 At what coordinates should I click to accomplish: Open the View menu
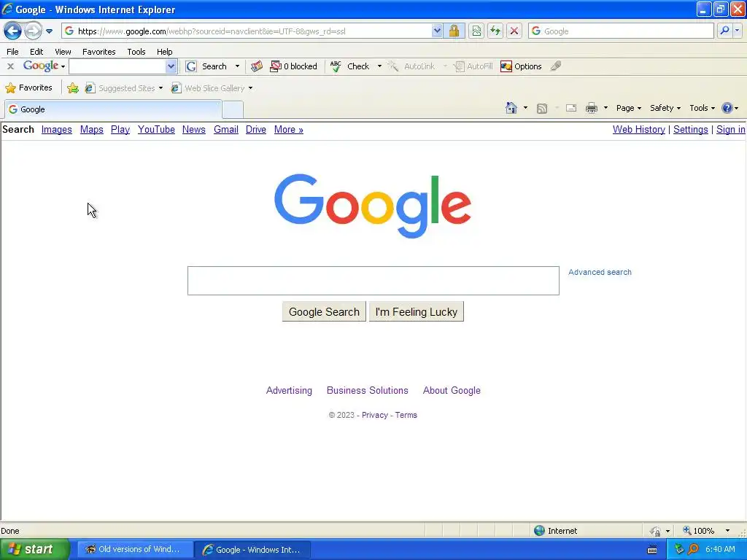[63, 52]
